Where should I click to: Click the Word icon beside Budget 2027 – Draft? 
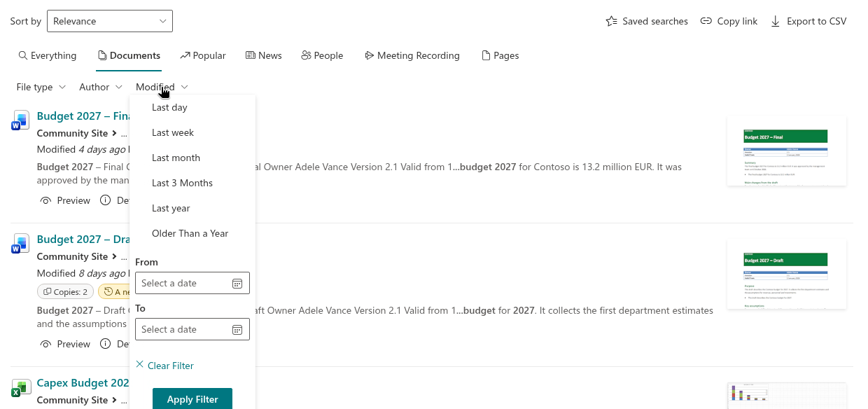(20, 244)
